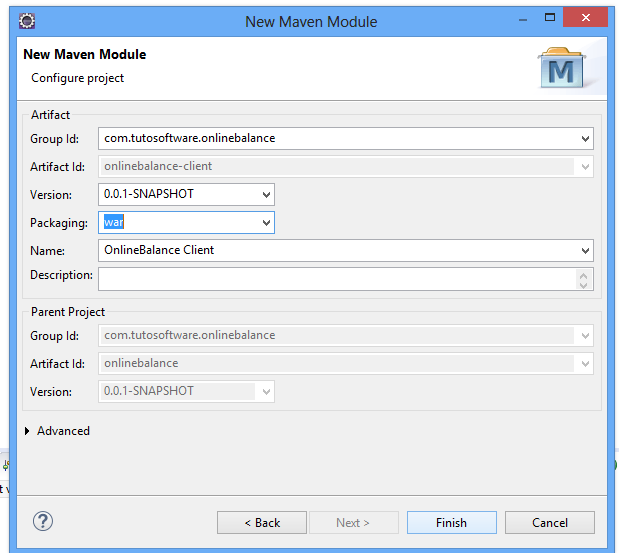Click Parent Project Group Id dropdown arrow
The image size is (619, 553).
click(585, 336)
